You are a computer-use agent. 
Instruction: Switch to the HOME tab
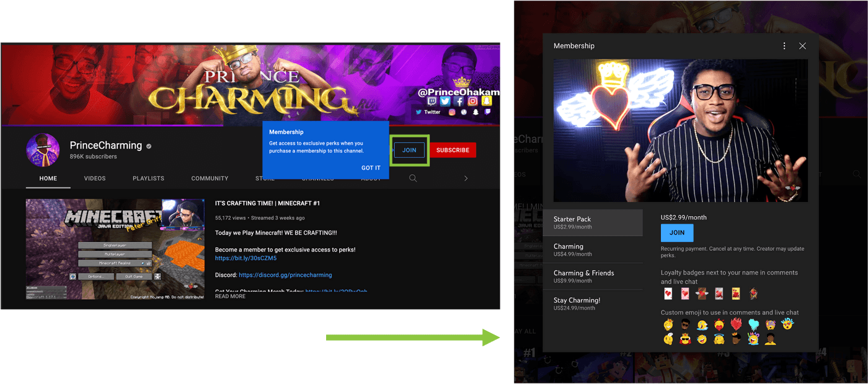tap(48, 178)
